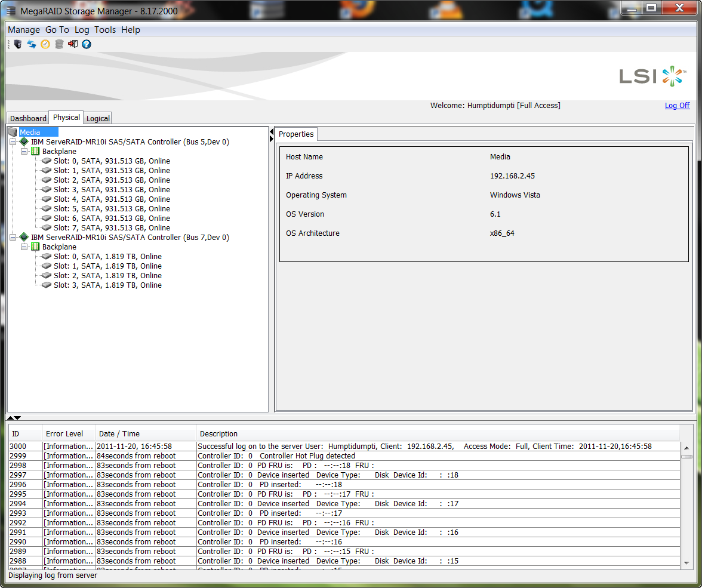Click the second Backplane green icon
The width and height of the screenshot is (702, 588).
(35, 247)
